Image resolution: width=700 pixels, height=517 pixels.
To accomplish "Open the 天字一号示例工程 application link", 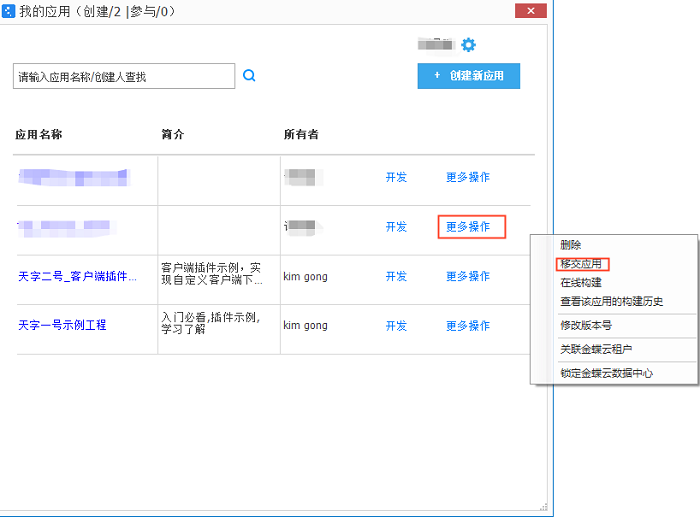I will [x=62, y=325].
